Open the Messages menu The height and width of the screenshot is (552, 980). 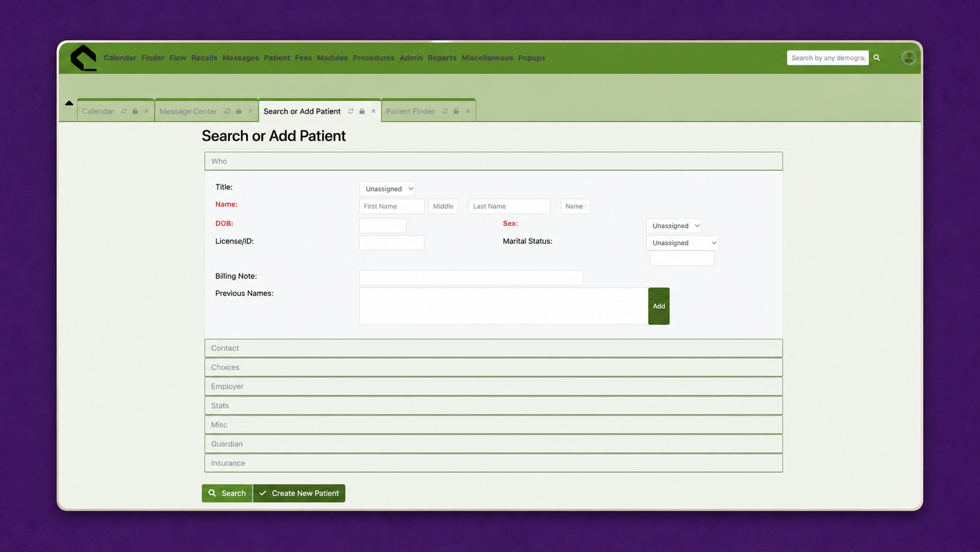[240, 58]
